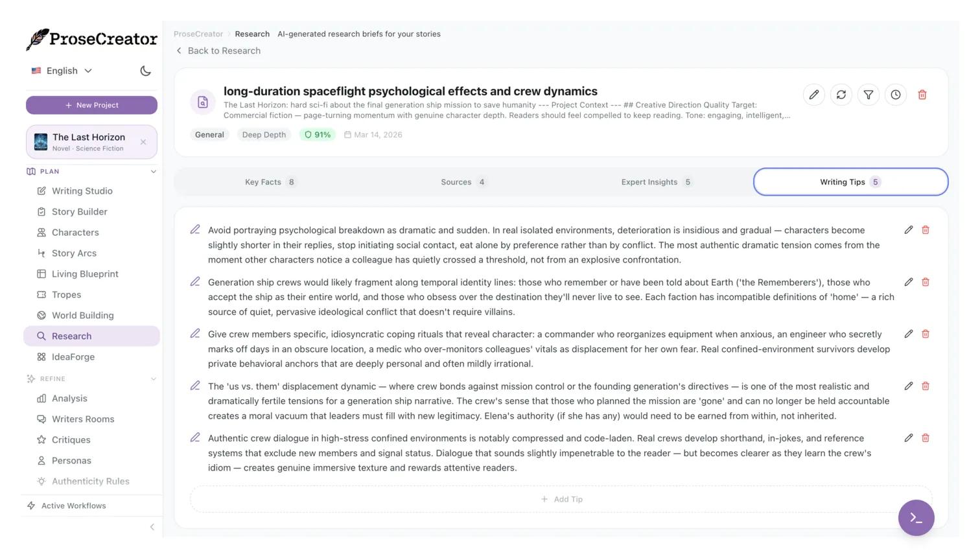Collapse the PLAN section
This screenshot has width=980, height=558.
(x=154, y=171)
